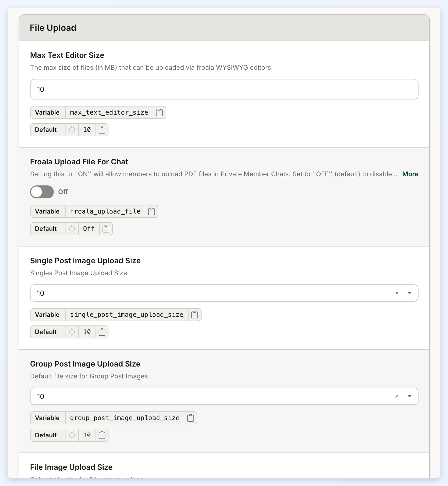Copy the Off default value for Froala upload
The height and width of the screenshot is (486, 448).
[x=106, y=229]
